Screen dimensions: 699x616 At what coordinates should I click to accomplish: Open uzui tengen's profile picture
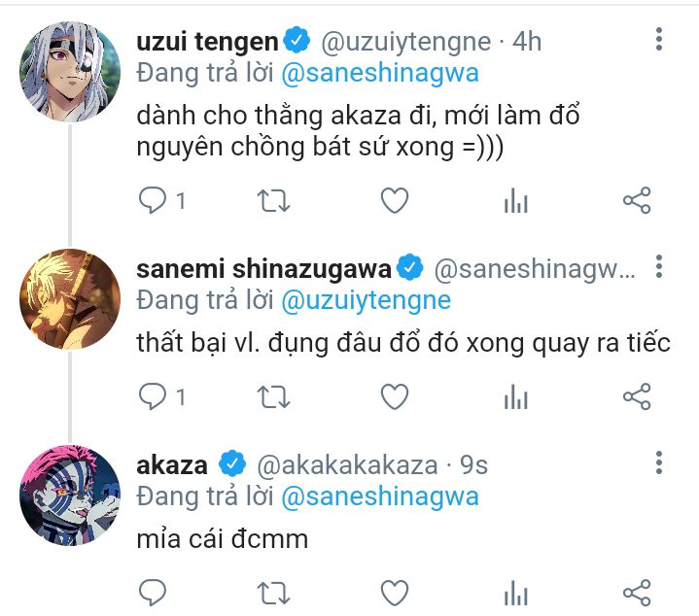69,68
